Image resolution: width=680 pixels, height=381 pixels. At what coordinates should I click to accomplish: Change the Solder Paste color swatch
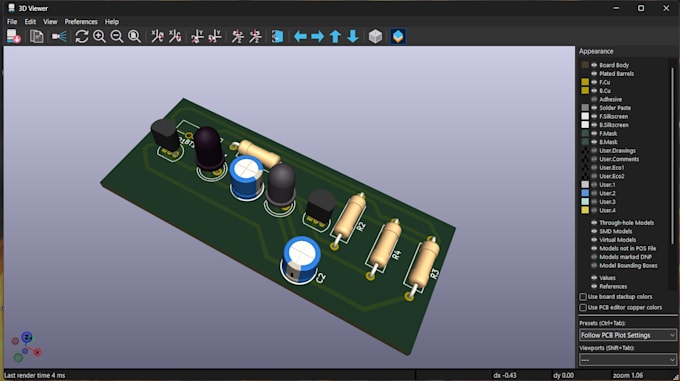(x=585, y=108)
